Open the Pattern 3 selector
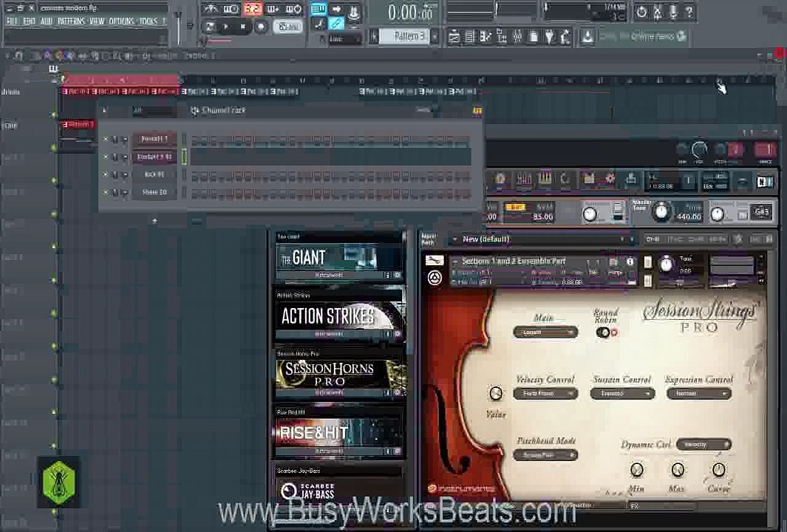This screenshot has height=532, width=787. 404,36
